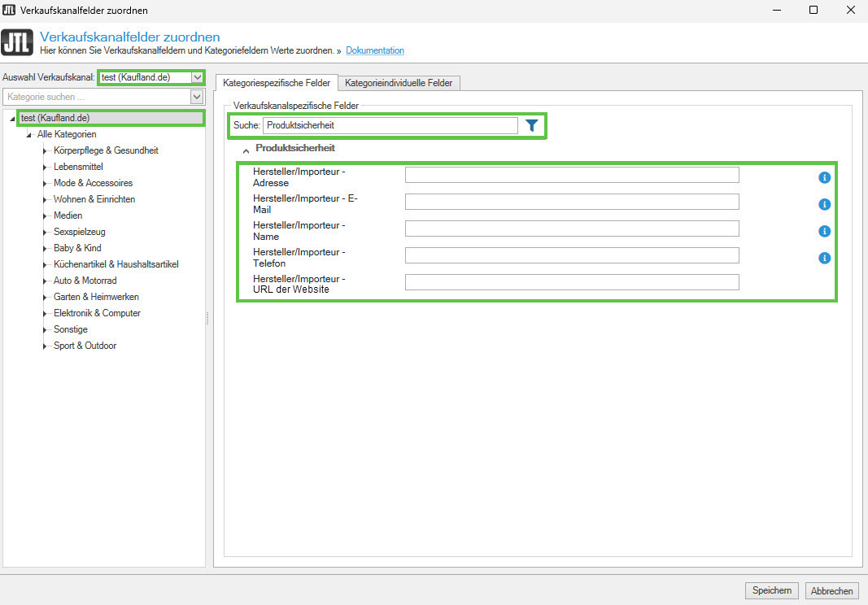The image size is (868, 605).
Task: Open the Auswahl Verkaufskanal dropdown
Action: click(x=197, y=77)
